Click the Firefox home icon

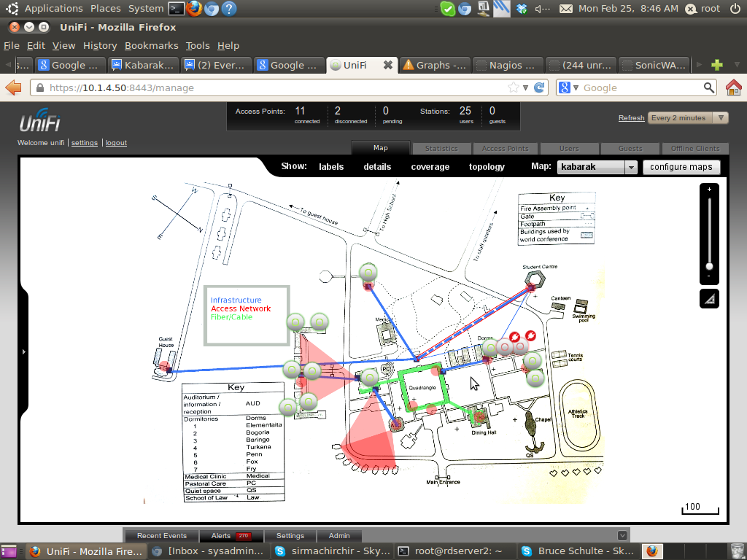[x=733, y=87]
